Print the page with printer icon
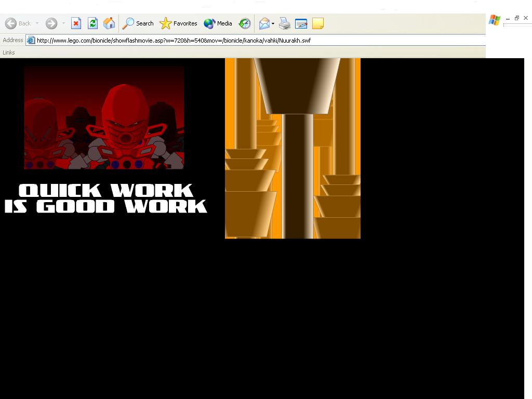 point(285,23)
